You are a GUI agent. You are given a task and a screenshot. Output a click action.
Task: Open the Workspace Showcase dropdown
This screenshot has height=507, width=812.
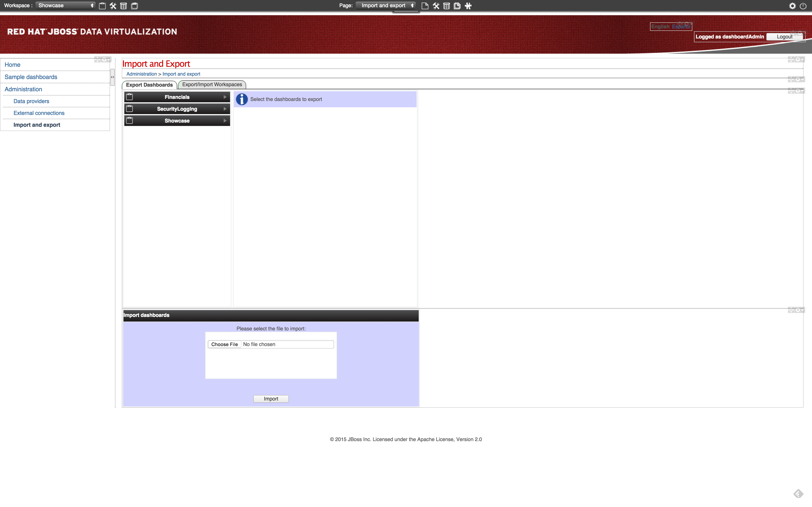65,5
